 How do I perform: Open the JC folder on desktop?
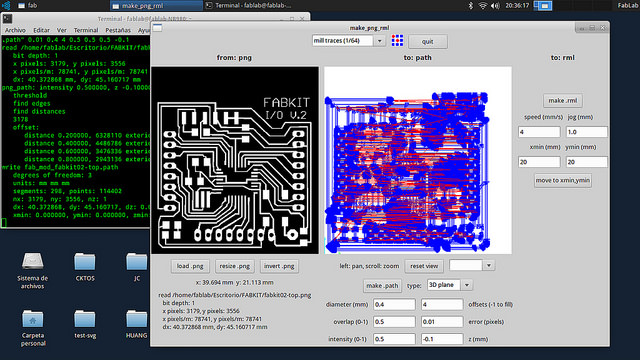137,267
